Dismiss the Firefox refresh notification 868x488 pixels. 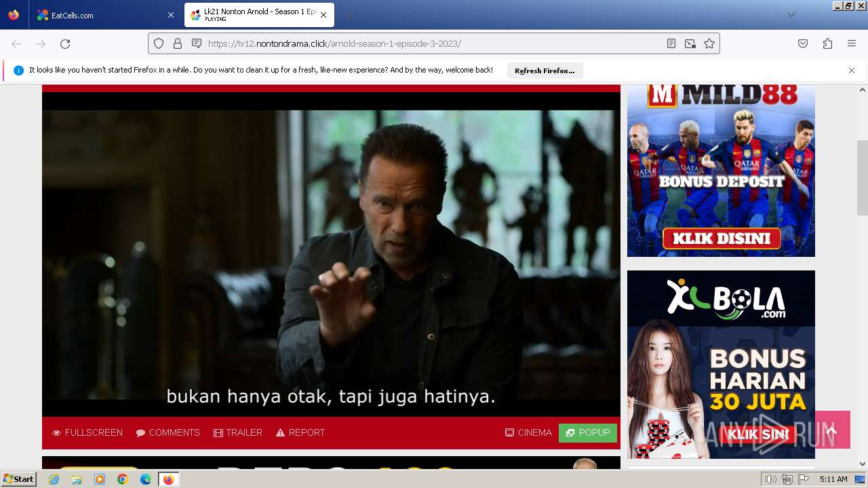[x=852, y=70]
